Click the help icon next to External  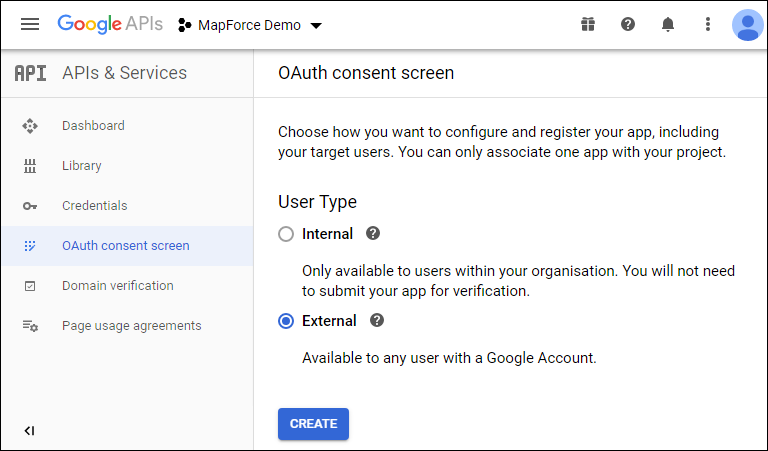click(x=377, y=321)
